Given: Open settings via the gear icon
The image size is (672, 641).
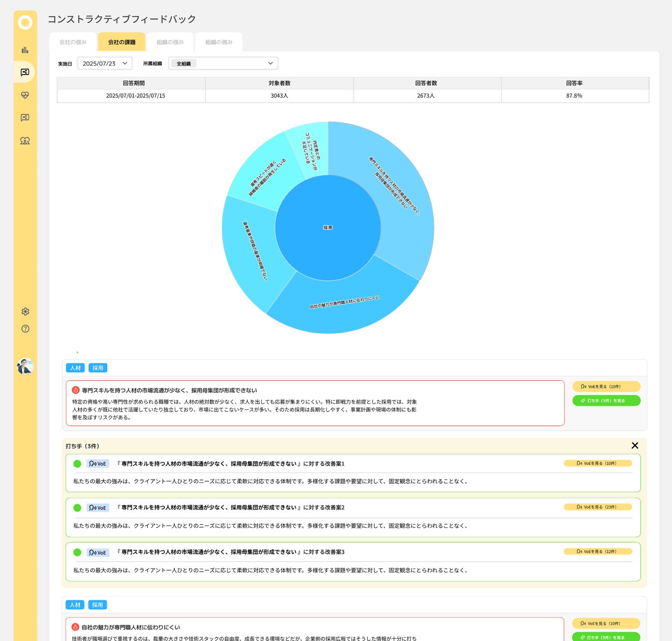Looking at the screenshot, I should coord(25,311).
